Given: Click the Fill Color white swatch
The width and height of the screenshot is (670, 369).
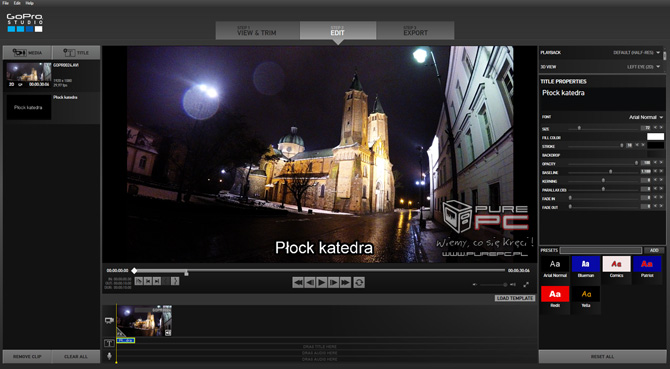Looking at the screenshot, I should coord(655,137).
